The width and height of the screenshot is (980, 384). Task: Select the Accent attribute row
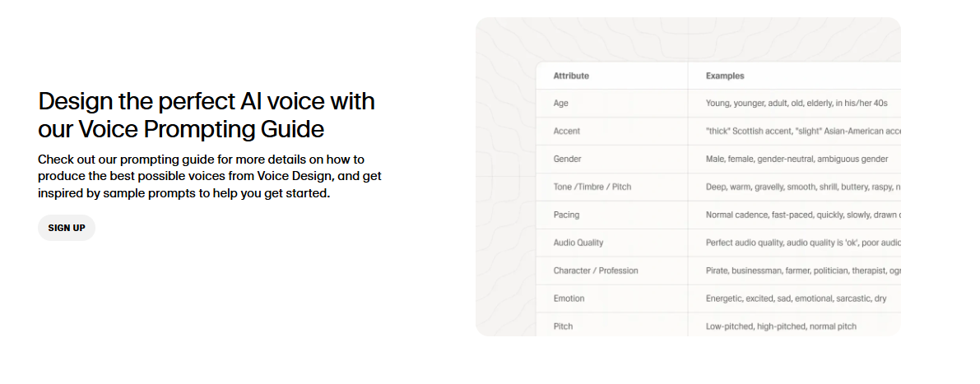(x=718, y=131)
